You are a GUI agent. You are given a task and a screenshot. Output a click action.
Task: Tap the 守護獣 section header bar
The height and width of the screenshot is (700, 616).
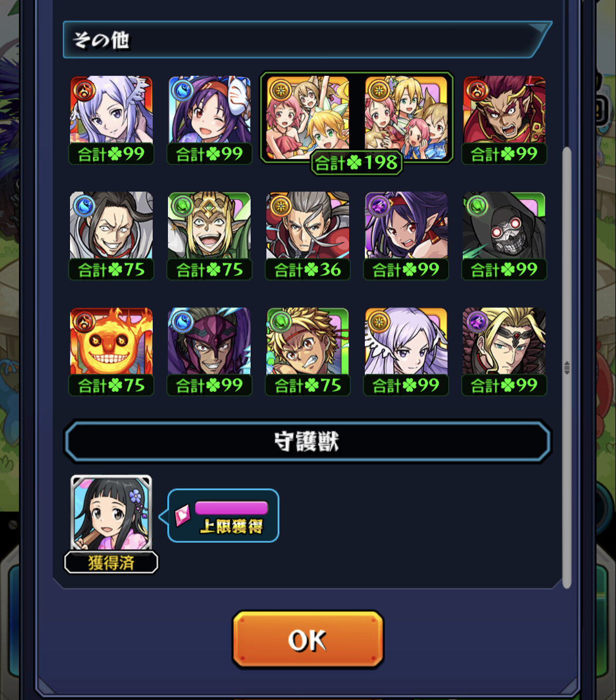[x=307, y=441]
